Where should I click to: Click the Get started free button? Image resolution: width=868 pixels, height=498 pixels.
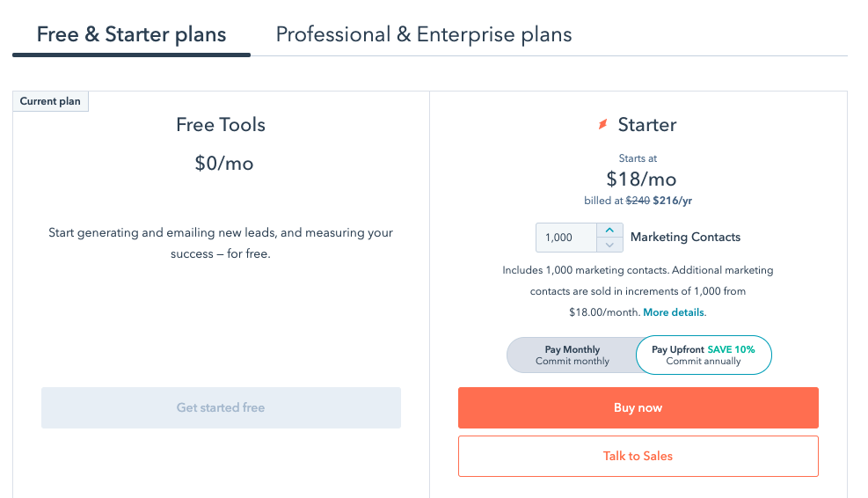point(221,407)
